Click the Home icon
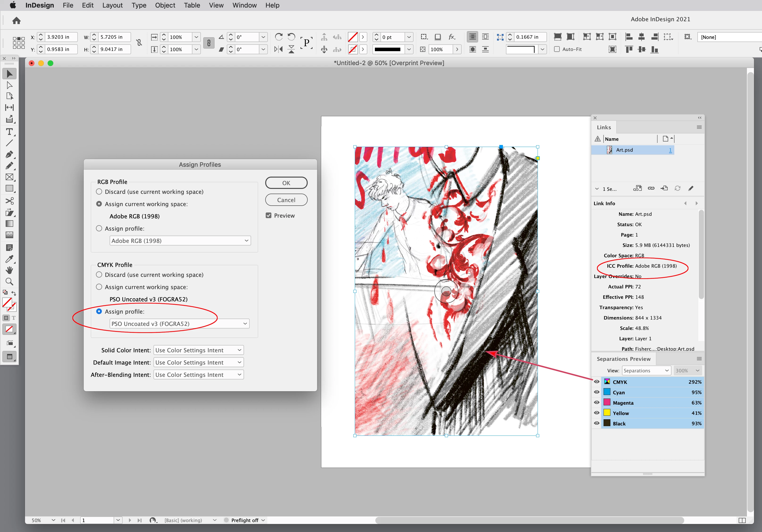Image resolution: width=762 pixels, height=532 pixels. coord(16,21)
